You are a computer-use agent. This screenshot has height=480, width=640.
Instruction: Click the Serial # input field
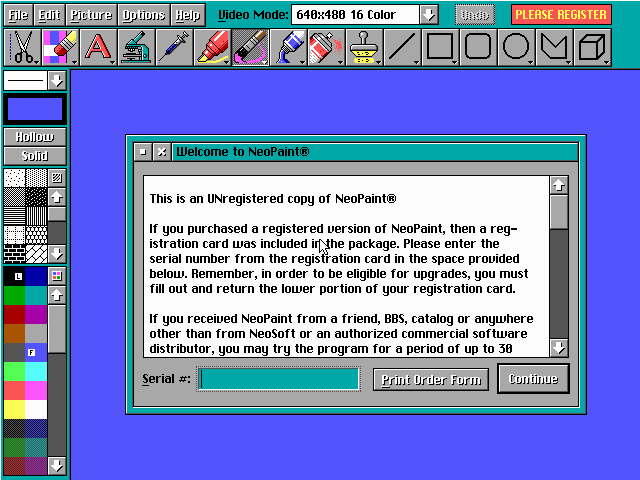click(278, 379)
